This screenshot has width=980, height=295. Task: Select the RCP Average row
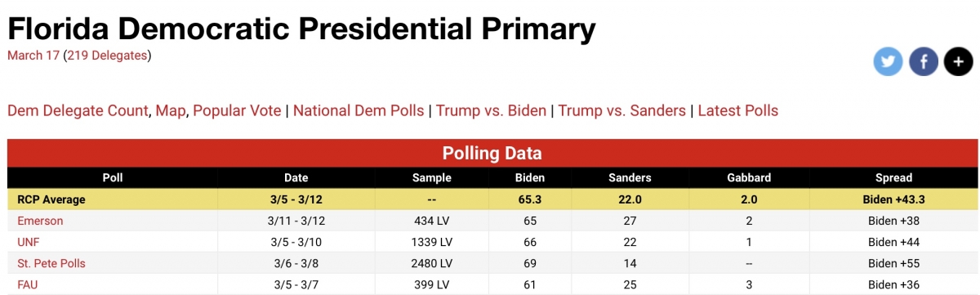tap(492, 199)
